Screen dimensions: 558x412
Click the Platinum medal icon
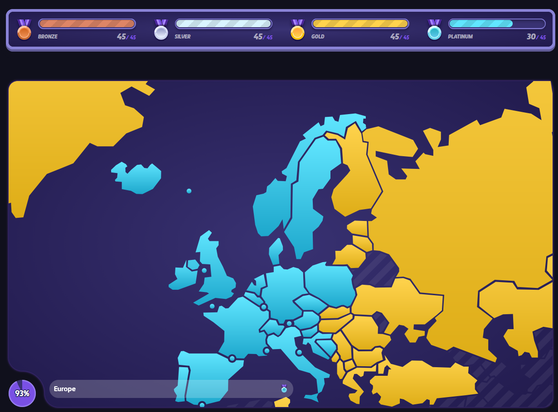[x=434, y=30]
